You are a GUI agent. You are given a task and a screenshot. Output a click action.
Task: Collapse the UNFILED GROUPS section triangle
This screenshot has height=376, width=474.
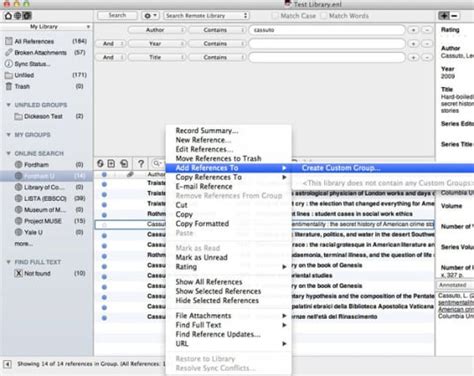point(9,105)
